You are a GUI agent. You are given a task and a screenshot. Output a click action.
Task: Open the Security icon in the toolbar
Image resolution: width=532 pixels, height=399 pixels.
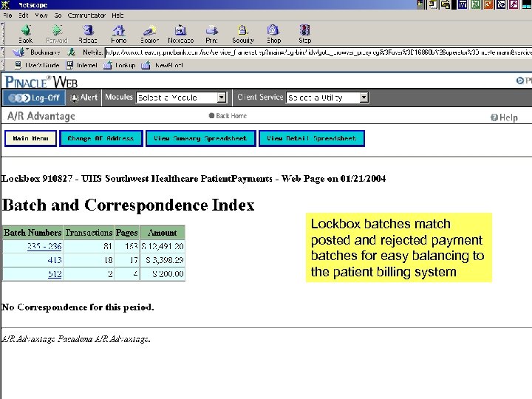[243, 34]
